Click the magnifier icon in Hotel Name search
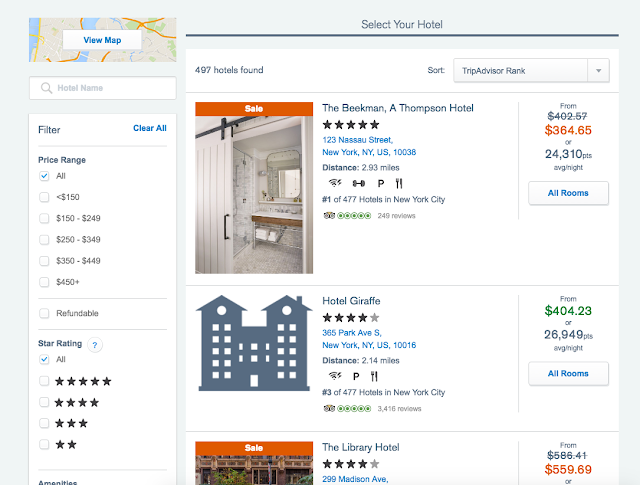Viewport: 640px width, 485px height. (47, 88)
